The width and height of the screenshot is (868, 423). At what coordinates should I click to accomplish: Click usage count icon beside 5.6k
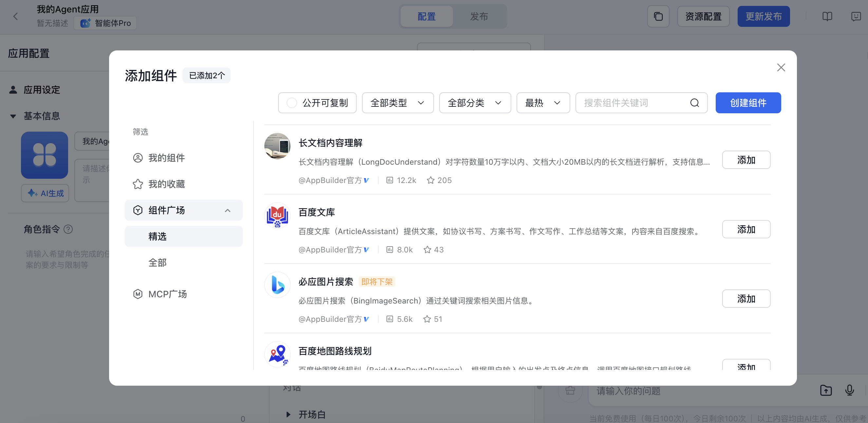[x=389, y=319]
